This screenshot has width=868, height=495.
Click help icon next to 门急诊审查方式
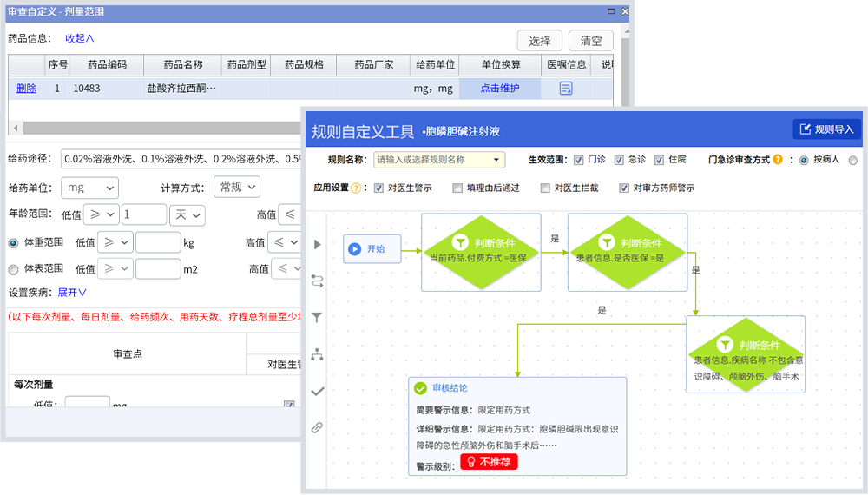pyautogui.click(x=778, y=160)
